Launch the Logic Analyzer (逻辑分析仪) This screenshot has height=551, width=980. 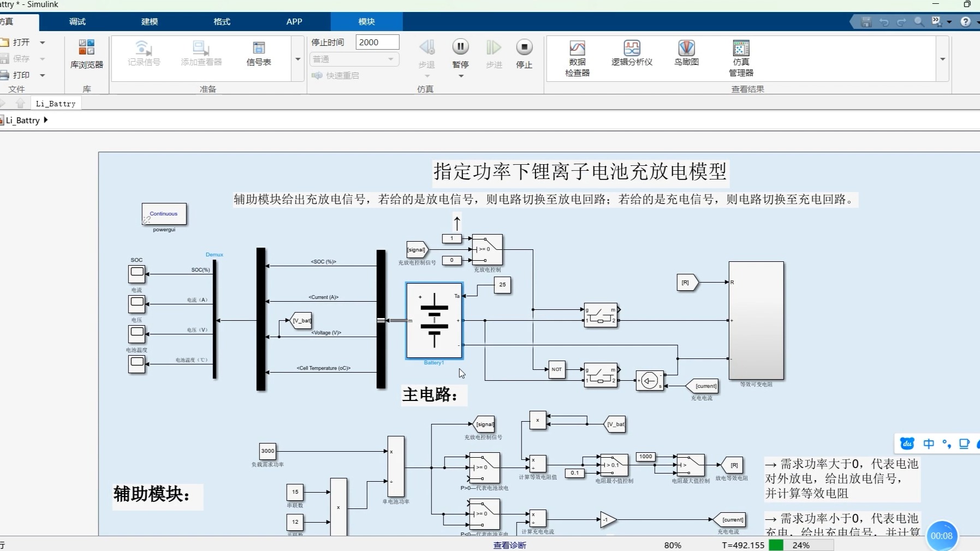[x=632, y=55]
